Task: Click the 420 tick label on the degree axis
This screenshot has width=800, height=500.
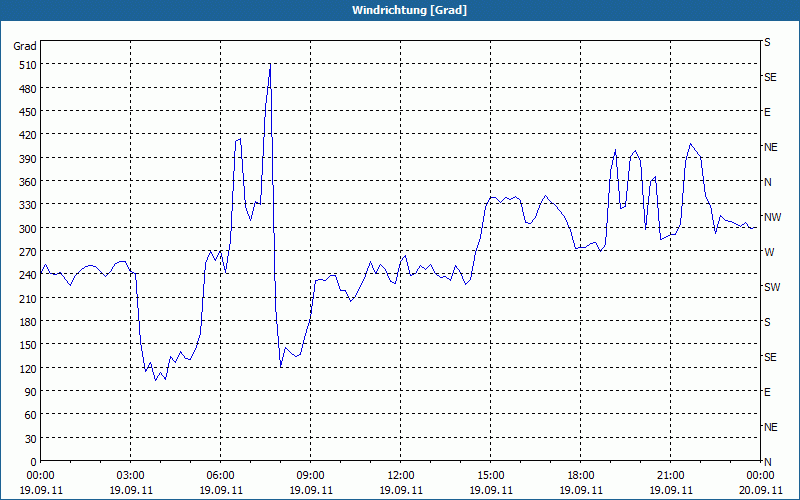Action: 28,135
